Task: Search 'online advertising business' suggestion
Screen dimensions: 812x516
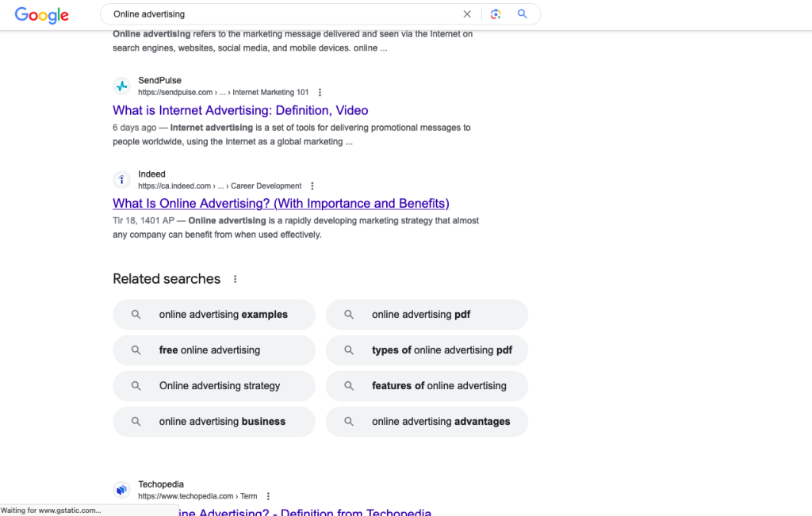Action: pos(214,422)
